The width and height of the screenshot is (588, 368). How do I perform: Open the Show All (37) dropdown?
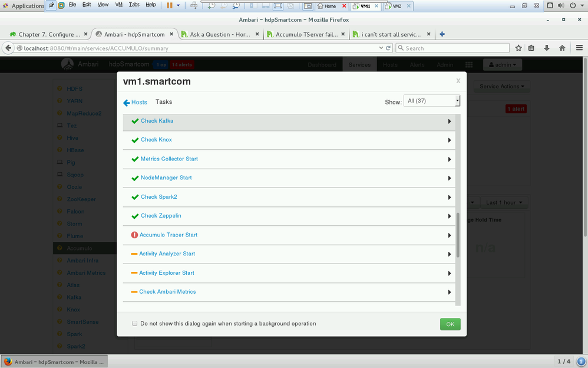click(x=432, y=101)
